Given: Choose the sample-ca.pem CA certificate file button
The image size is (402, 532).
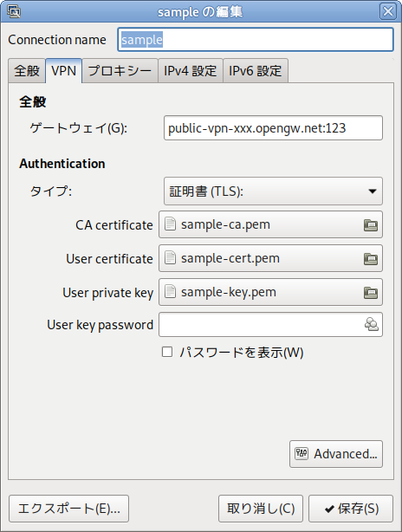Looking at the screenshot, I should (x=270, y=224).
